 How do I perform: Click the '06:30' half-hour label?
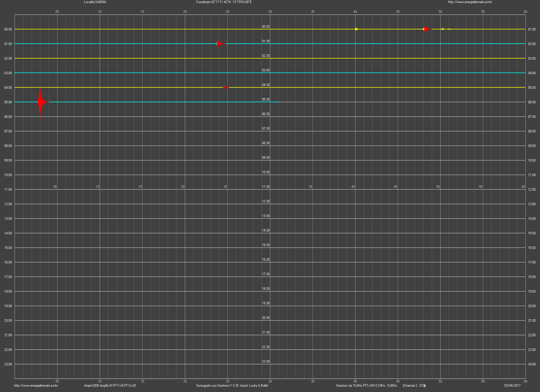click(266, 114)
